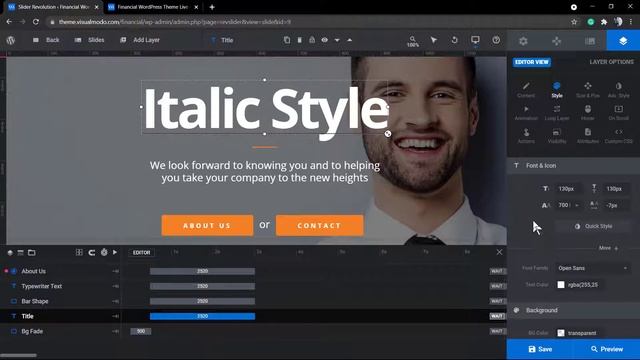Open Attributes layer options
This screenshot has height=360, width=640.
(588, 136)
